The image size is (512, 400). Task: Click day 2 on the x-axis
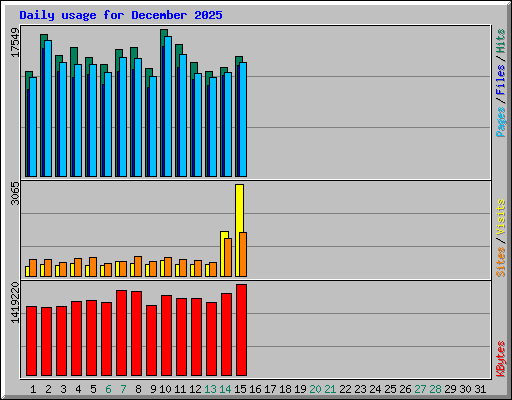[48, 389]
